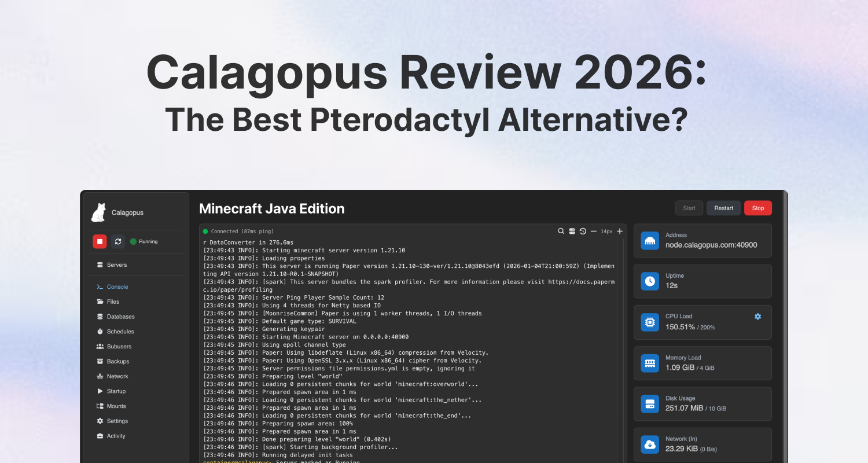View the Activity log page
Screen dimensions: 868x463
pyautogui.click(x=111, y=436)
